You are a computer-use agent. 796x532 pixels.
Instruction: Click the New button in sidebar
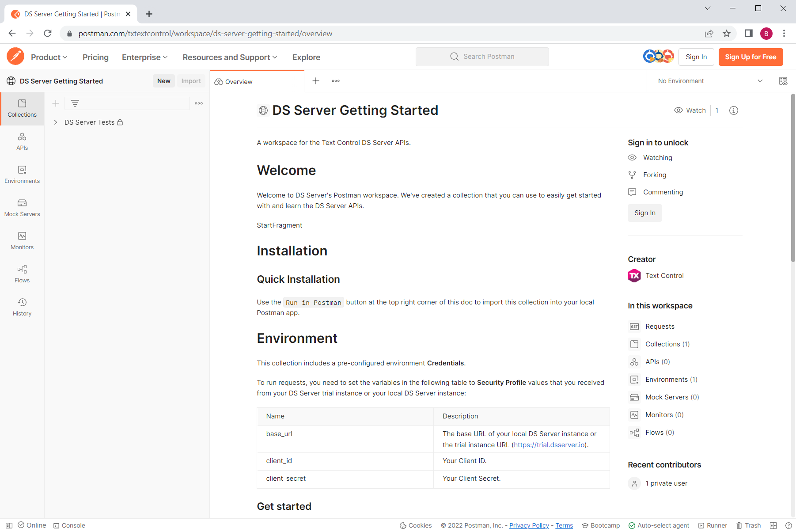click(x=163, y=81)
